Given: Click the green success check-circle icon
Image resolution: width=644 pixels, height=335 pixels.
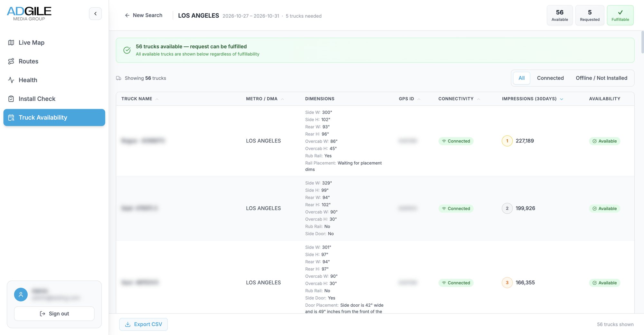Looking at the screenshot, I should pyautogui.click(x=127, y=50).
